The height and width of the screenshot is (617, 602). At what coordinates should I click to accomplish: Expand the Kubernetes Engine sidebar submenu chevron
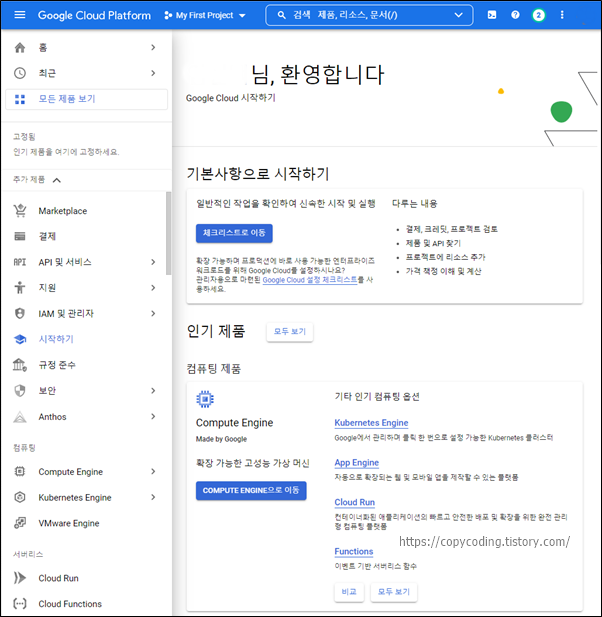pyautogui.click(x=153, y=497)
